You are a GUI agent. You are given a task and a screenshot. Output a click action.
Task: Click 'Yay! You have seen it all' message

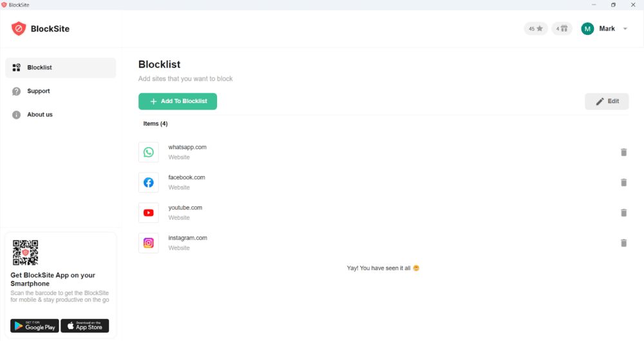pos(383,268)
